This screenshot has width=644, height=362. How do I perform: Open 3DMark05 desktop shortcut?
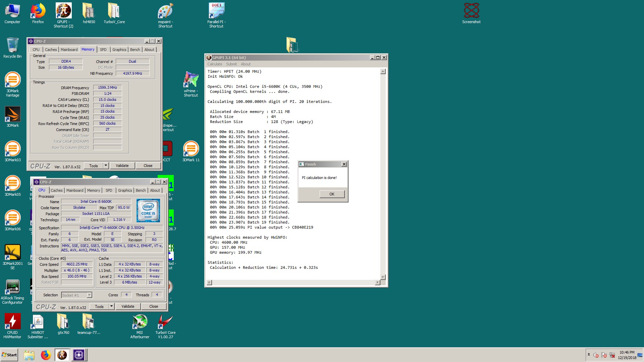12,186
